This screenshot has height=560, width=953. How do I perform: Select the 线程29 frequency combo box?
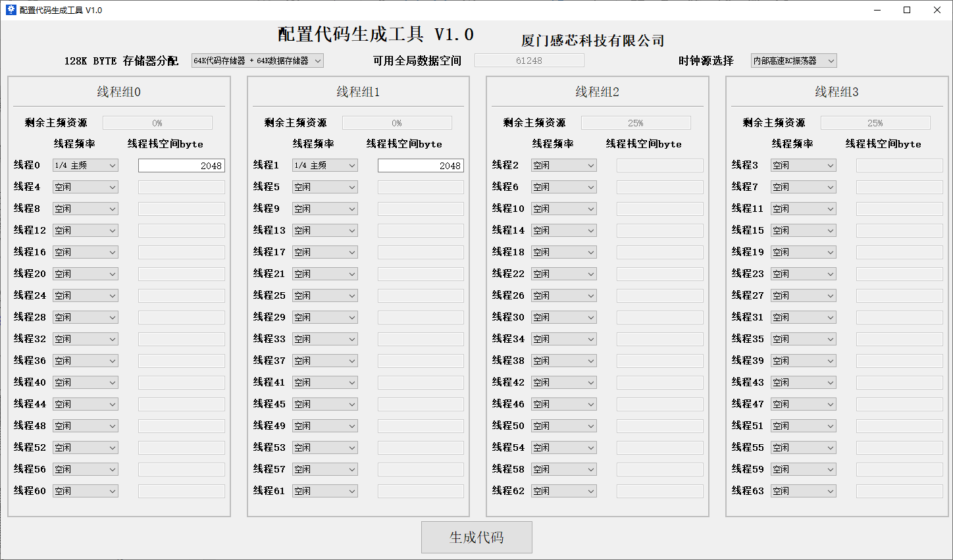[x=325, y=317]
